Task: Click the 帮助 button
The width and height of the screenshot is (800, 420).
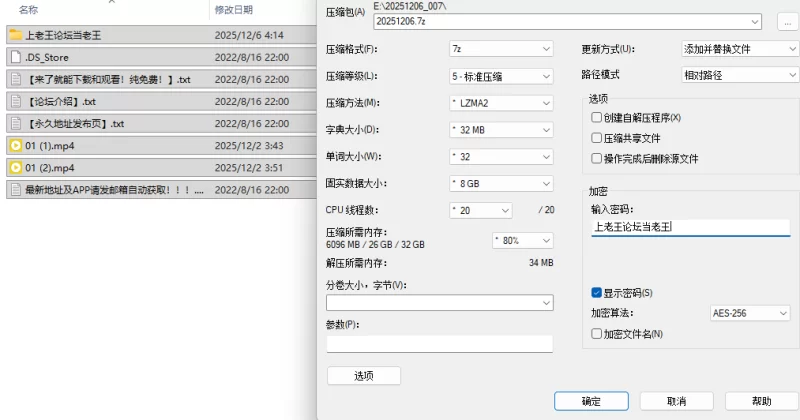Action: [762, 401]
